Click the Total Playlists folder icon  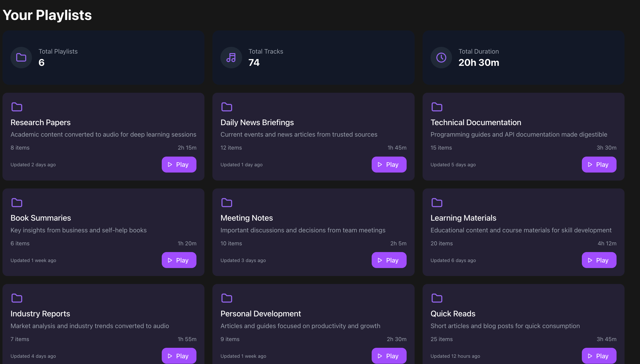(21, 58)
